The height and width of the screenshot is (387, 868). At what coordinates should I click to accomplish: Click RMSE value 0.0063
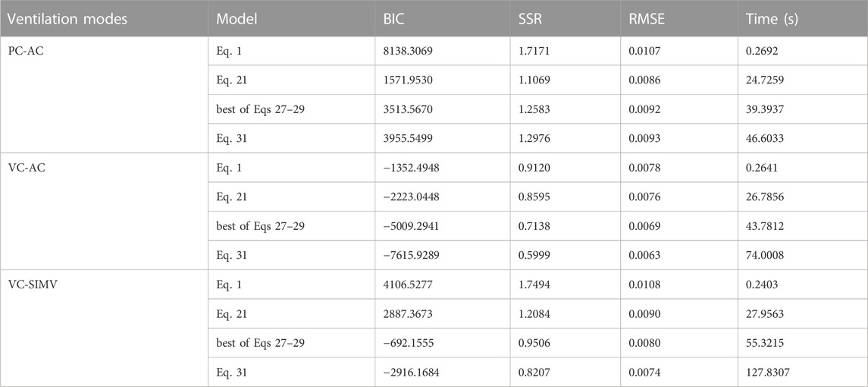pos(644,254)
